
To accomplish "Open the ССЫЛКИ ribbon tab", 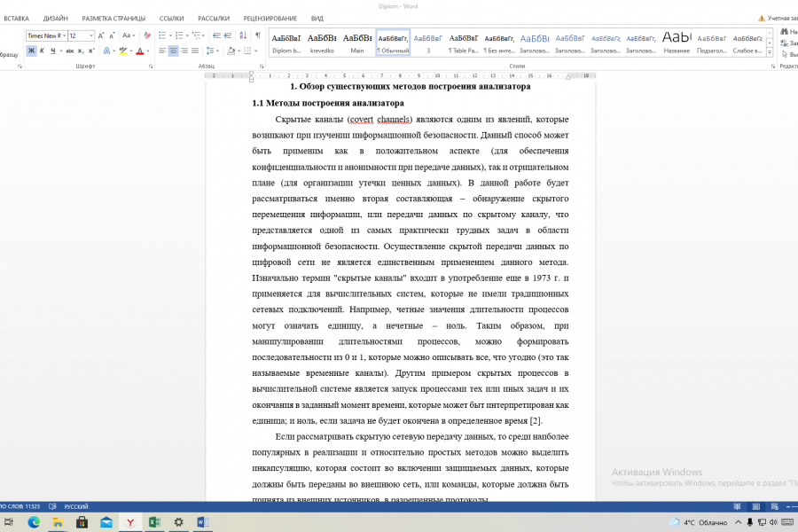I will pyautogui.click(x=171, y=19).
